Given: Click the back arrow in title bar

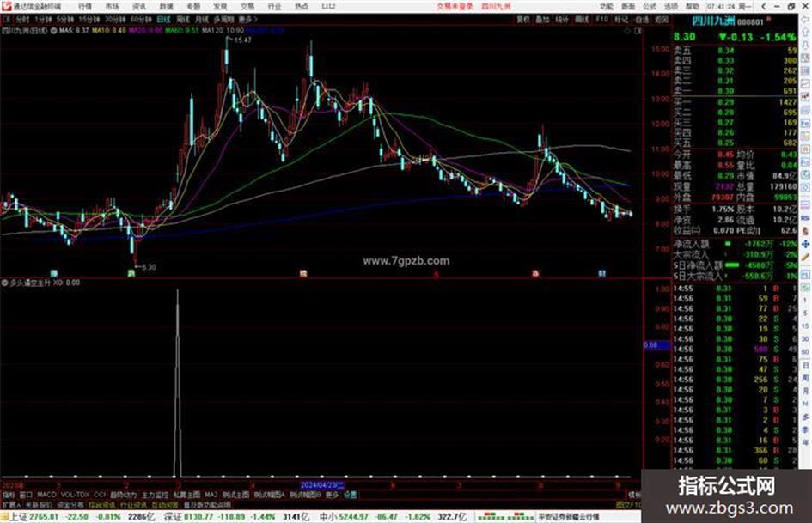Looking at the screenshot, I should click(x=763, y=6).
